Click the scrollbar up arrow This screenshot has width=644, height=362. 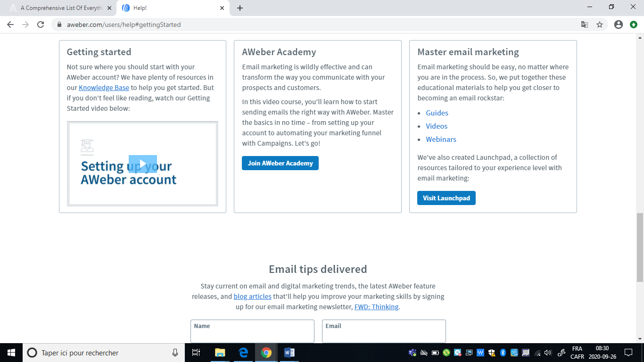click(640, 37)
